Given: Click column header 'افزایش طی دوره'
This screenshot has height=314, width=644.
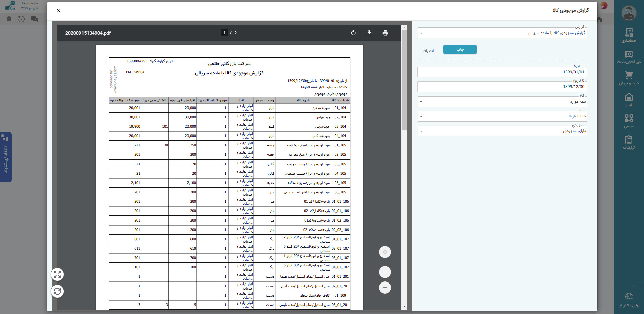Looking at the screenshot, I should (182, 100).
